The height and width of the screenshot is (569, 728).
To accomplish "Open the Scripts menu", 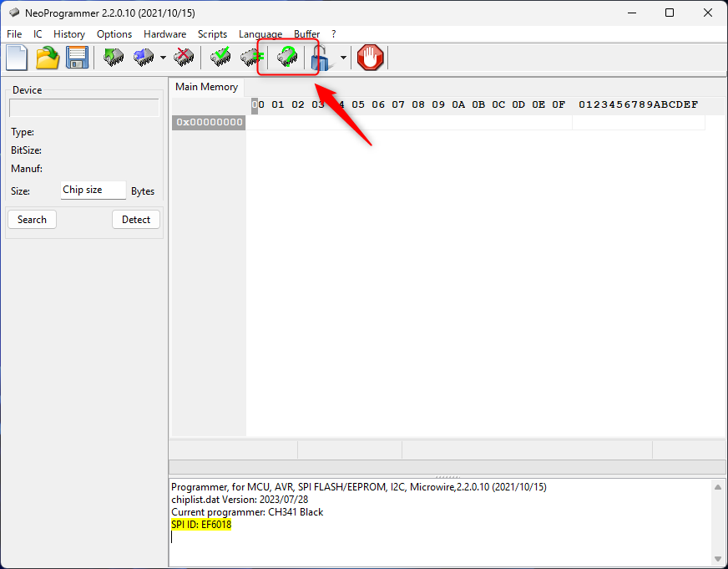I will point(212,34).
